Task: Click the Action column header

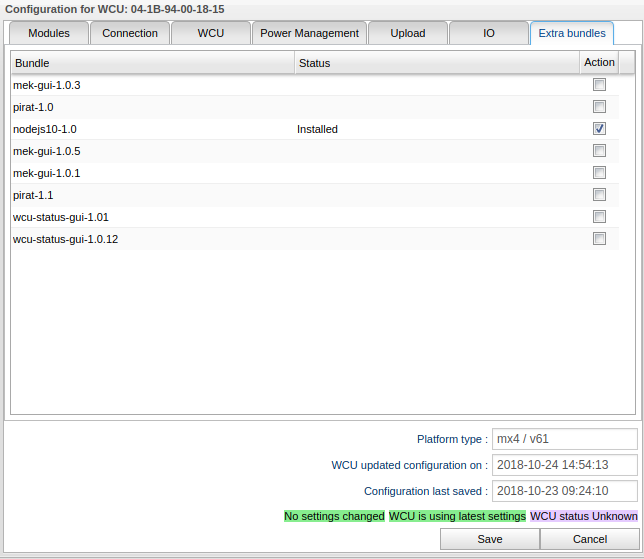Action: 599,63
